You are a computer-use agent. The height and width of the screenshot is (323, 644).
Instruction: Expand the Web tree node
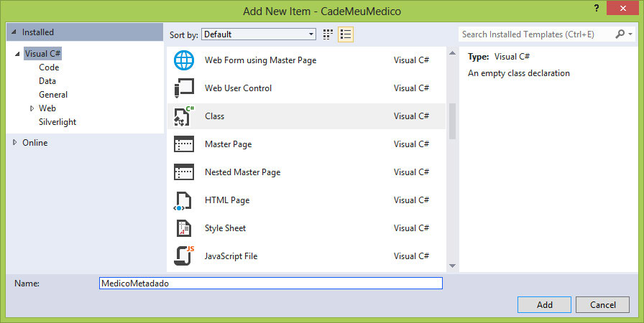(x=32, y=108)
